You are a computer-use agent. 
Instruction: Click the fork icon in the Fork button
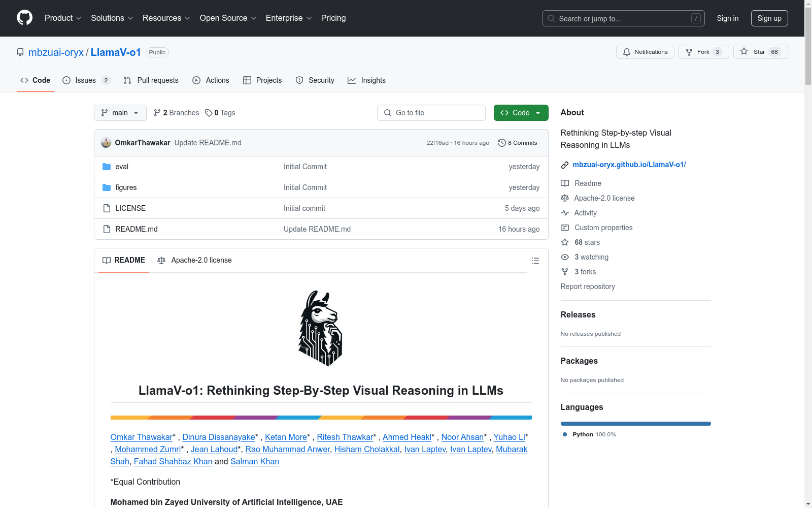click(689, 52)
